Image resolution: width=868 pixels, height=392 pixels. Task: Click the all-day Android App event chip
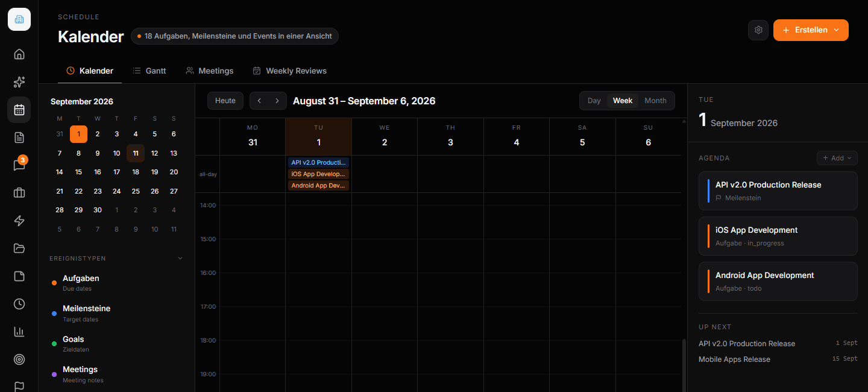coord(318,186)
